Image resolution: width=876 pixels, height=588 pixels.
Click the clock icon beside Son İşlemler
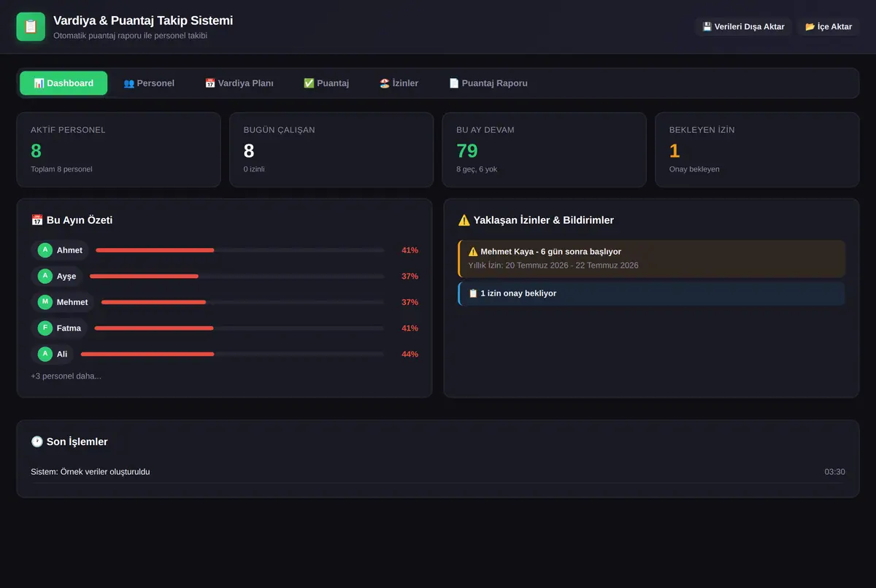coord(36,441)
